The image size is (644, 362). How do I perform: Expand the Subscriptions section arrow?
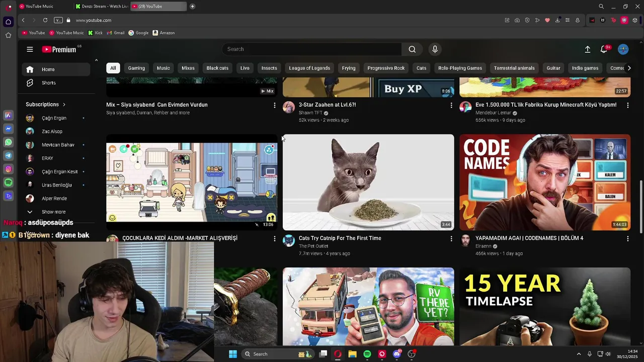point(64,105)
